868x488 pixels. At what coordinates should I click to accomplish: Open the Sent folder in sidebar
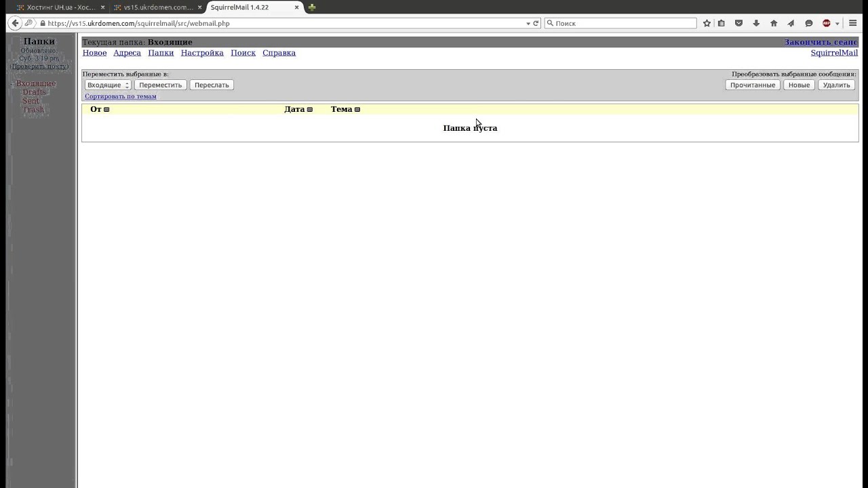click(31, 101)
